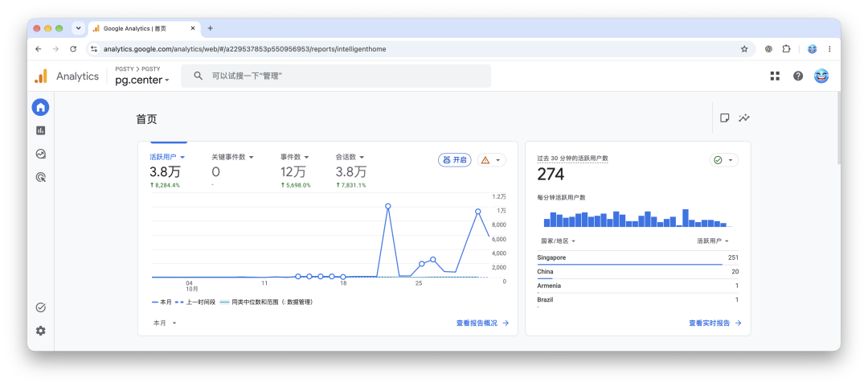Open the green checkmark status dropdown
The image size is (868, 387).
724,160
